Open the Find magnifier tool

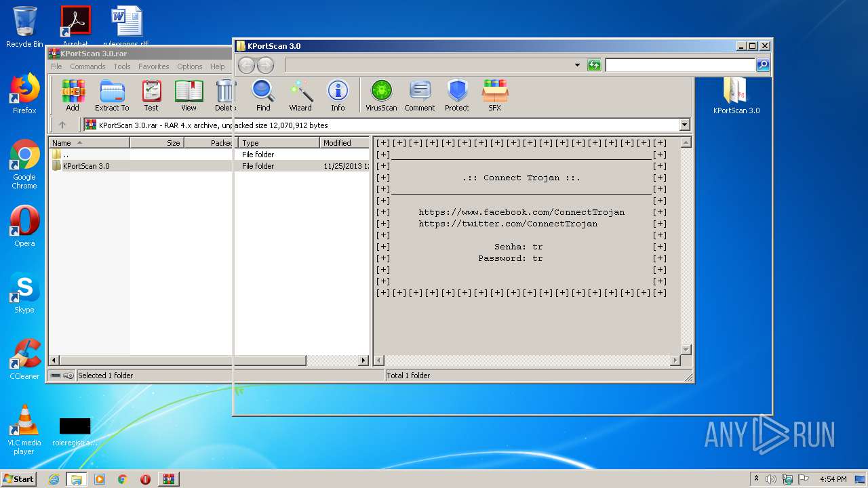click(263, 95)
